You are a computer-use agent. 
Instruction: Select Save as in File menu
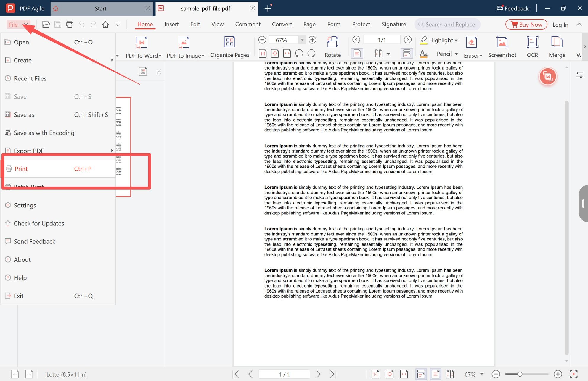58,115
